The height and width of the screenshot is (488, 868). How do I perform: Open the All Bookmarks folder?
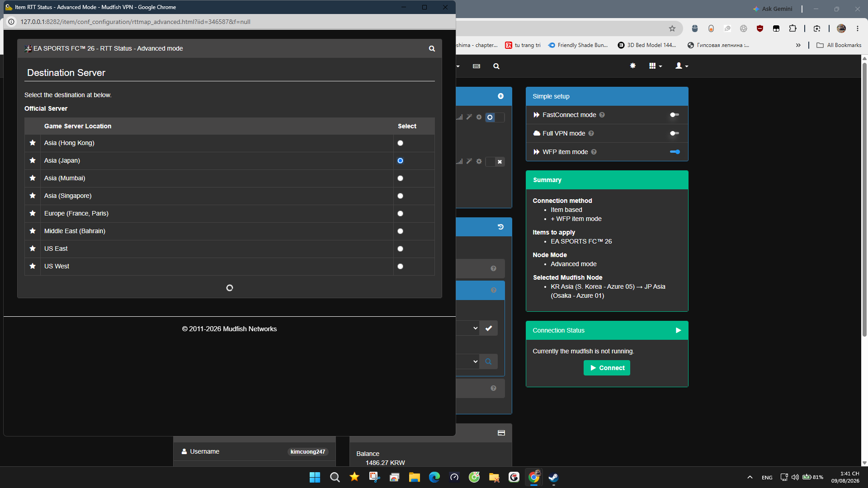point(839,45)
